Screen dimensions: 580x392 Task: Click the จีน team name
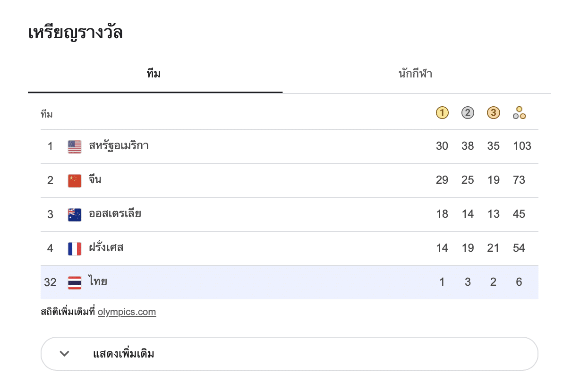(x=95, y=180)
